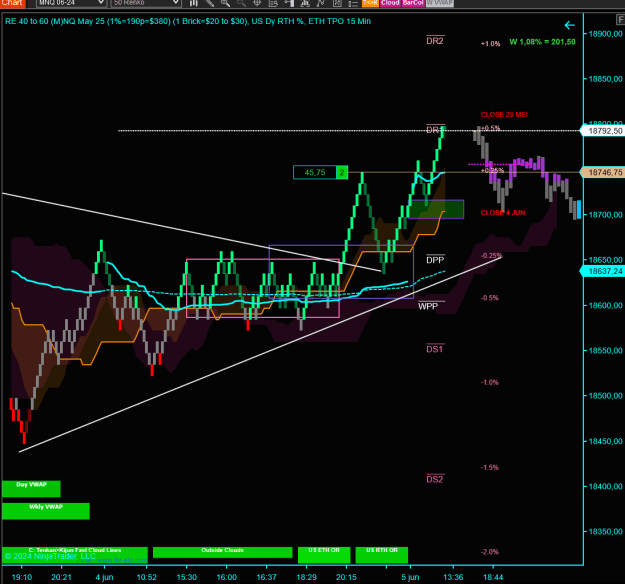Click the WPP pivot label
Screen dimensions: 625x584
click(x=428, y=306)
